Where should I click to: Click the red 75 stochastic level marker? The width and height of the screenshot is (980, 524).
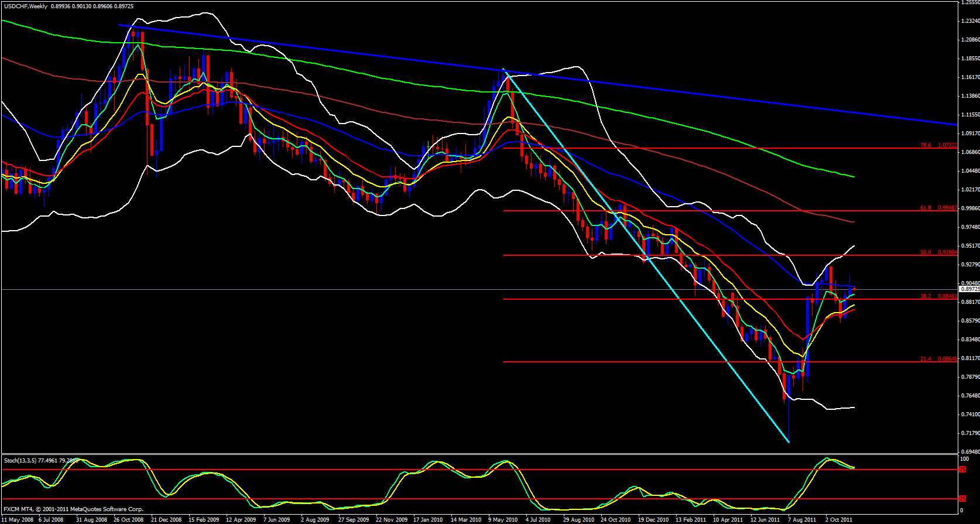(x=962, y=470)
